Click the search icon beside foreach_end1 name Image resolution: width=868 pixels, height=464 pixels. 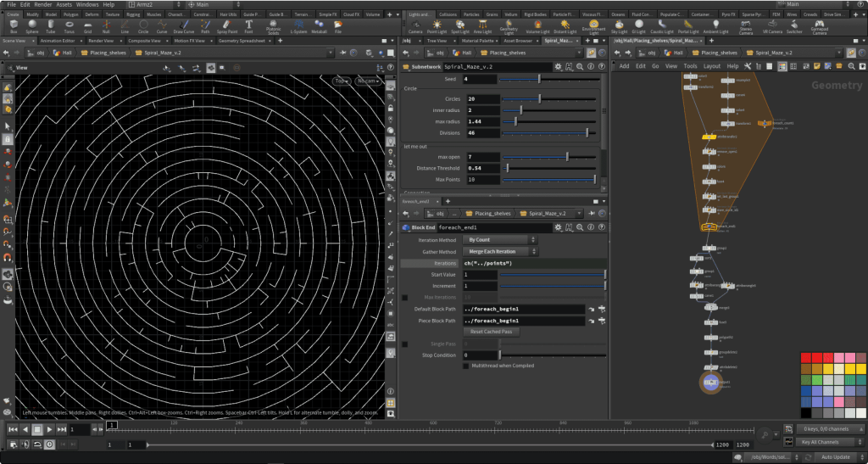coord(580,227)
